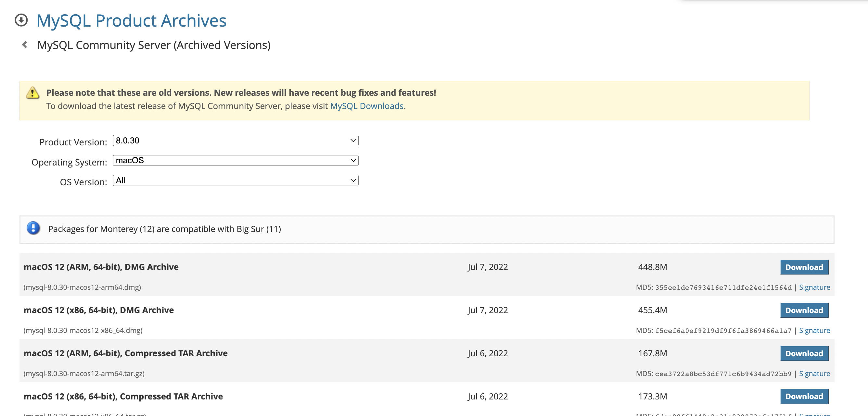Click the 'Product Version:' label

click(x=73, y=142)
